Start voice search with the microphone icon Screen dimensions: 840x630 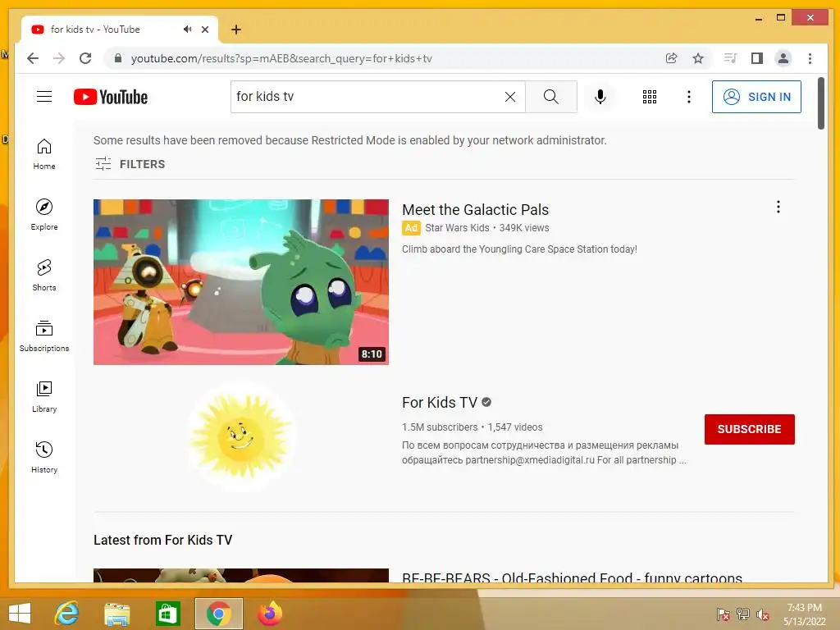pos(600,97)
